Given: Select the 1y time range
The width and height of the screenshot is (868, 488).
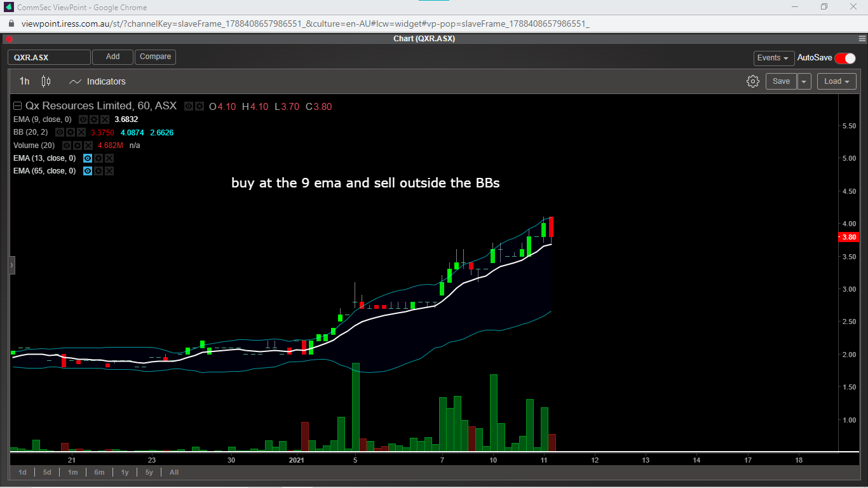Looking at the screenshot, I should tap(125, 472).
